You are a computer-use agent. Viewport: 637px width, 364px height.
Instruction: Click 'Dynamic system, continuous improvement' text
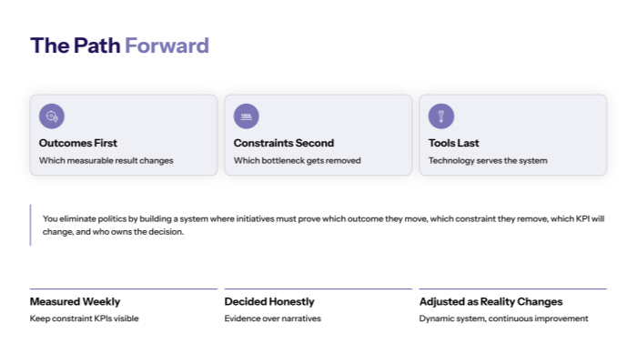(503, 318)
